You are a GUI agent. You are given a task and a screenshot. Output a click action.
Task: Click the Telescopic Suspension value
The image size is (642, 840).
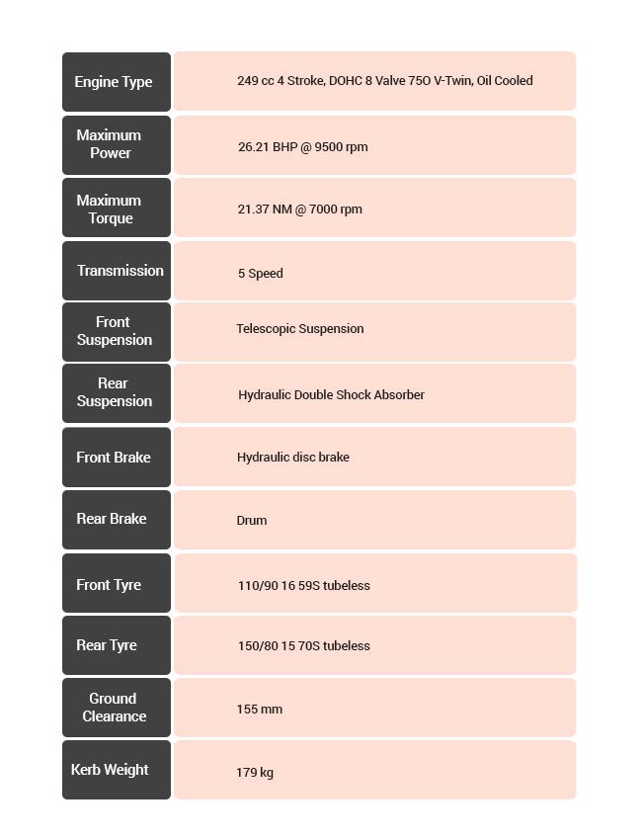click(x=299, y=329)
